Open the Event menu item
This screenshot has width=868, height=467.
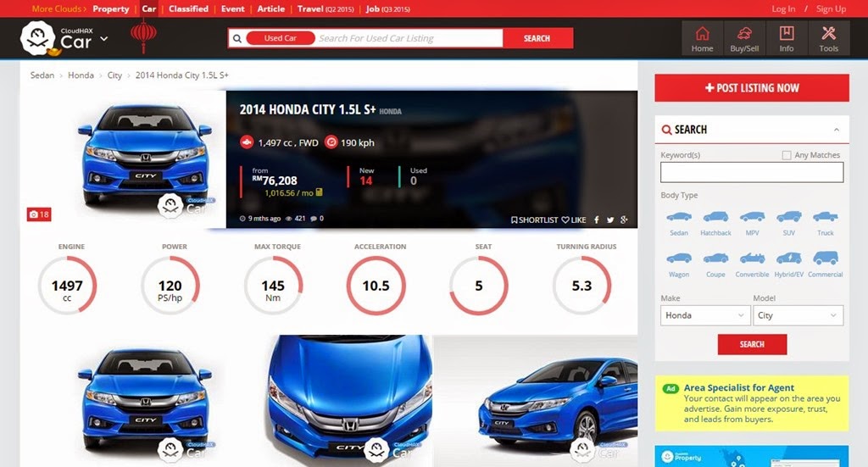click(232, 8)
